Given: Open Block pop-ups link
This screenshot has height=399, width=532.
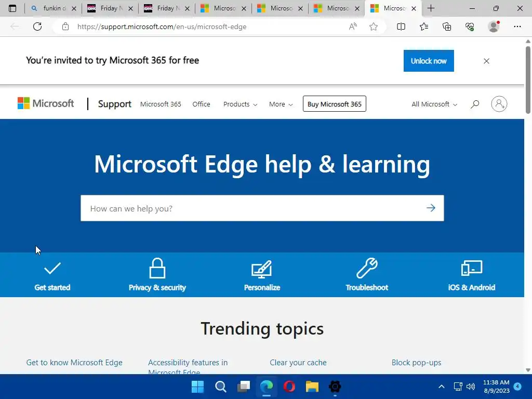Looking at the screenshot, I should tap(416, 362).
